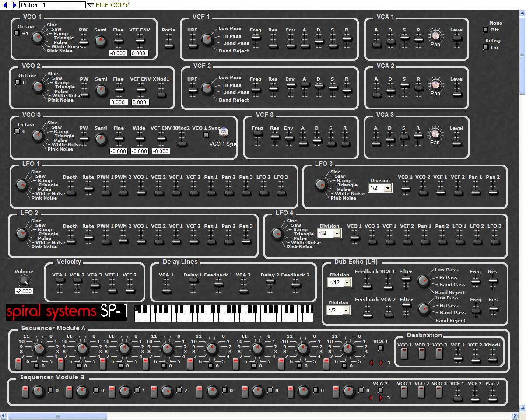The image size is (526, 420).
Task: Click the first Sequencer Module A step knob
Action: click(39, 349)
